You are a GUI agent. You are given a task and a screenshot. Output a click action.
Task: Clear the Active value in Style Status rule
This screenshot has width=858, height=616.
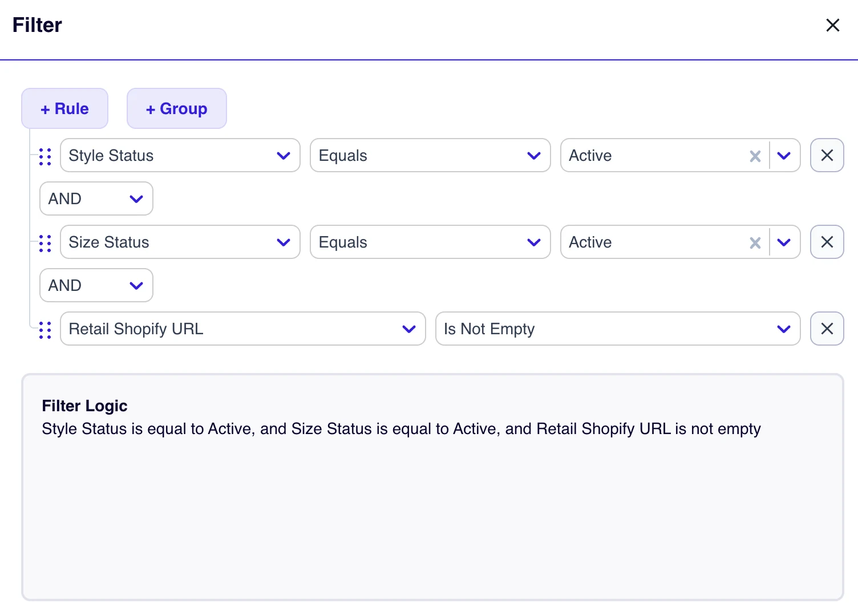[x=755, y=156]
